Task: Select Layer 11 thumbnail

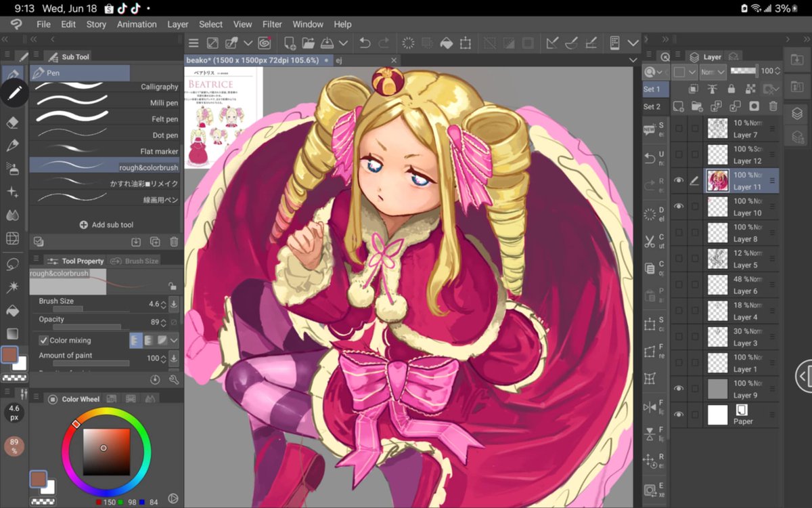Action: (717, 181)
